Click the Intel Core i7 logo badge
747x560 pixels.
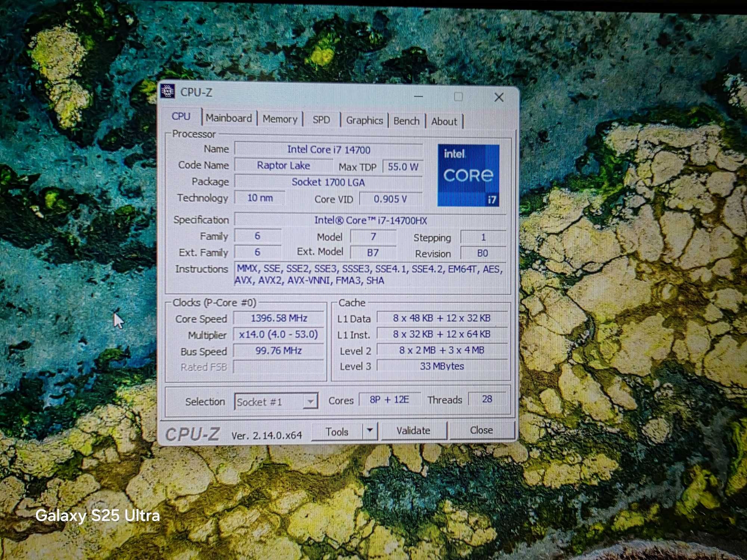pos(468,175)
